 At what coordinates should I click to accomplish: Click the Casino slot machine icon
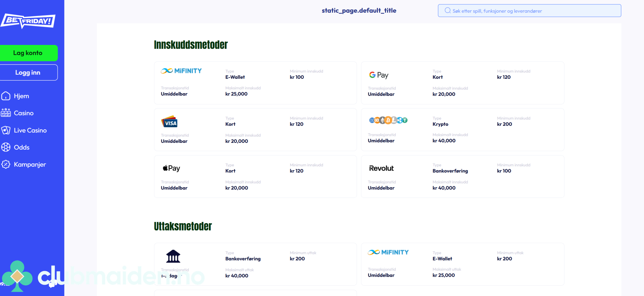tap(6, 113)
